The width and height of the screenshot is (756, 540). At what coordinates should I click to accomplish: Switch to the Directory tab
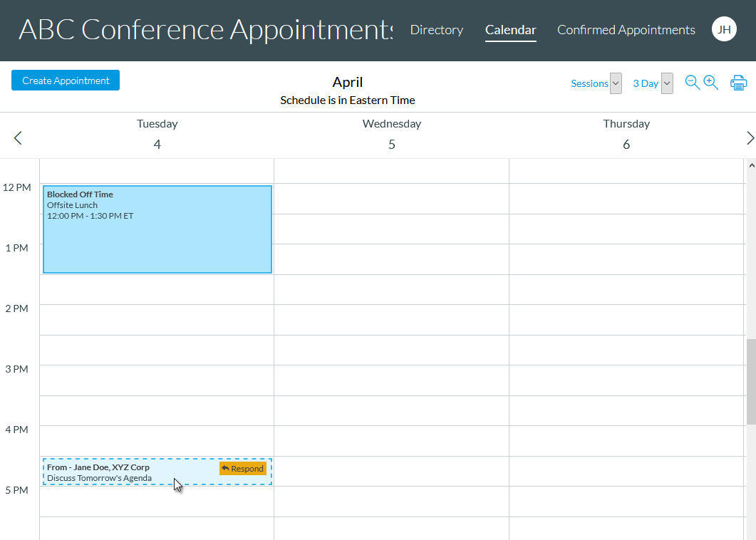point(437,30)
